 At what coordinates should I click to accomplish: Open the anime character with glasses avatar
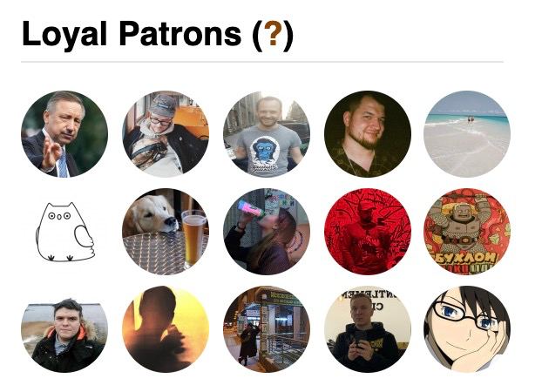point(467,329)
